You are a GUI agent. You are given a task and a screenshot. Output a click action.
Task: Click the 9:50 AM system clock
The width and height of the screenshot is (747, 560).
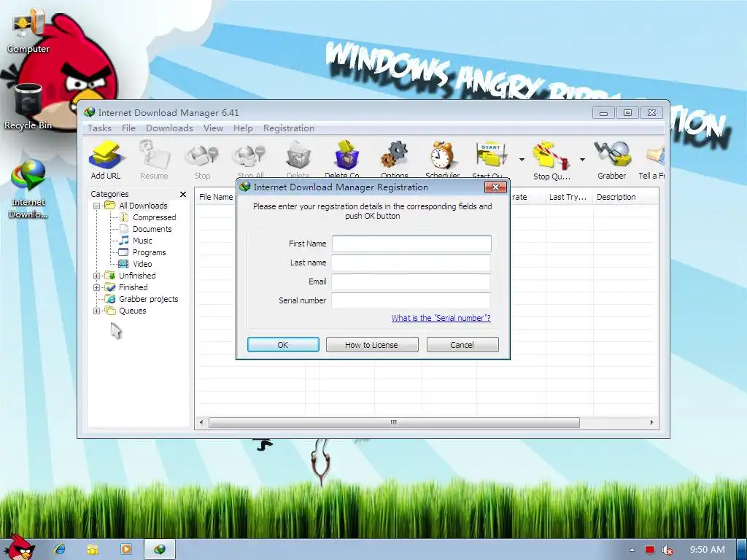[x=708, y=550]
